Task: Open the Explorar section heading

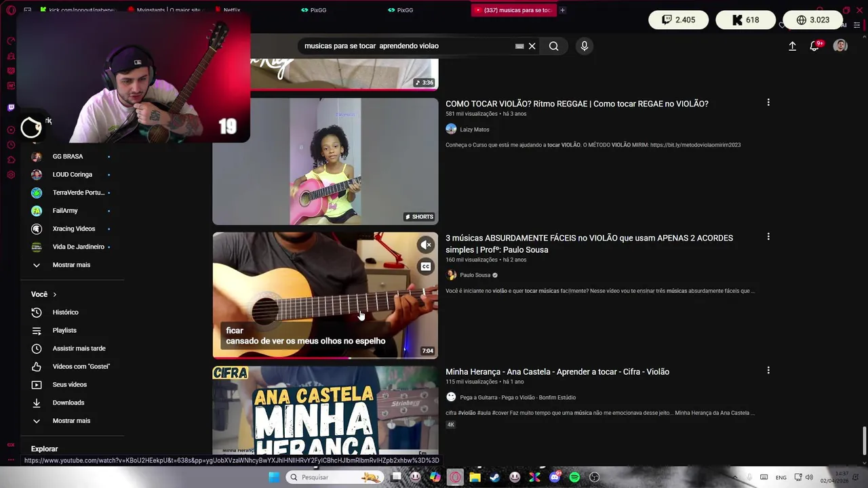Action: pos(44,449)
